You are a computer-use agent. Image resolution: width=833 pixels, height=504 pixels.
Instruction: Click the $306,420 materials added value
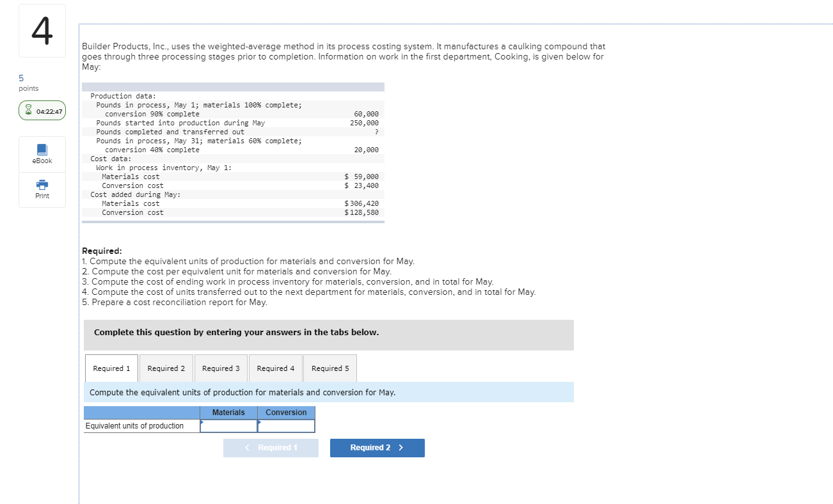click(x=361, y=203)
